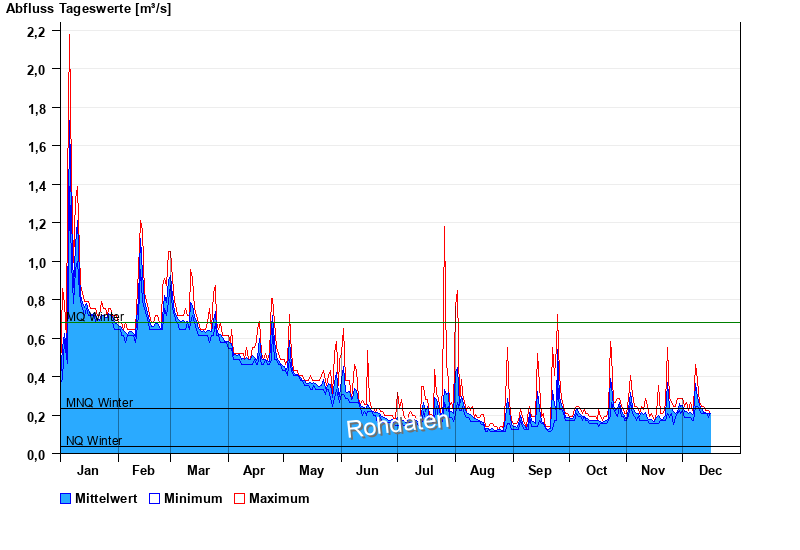Select the Maximum legend label
This screenshot has height=550, width=800.
(279, 498)
